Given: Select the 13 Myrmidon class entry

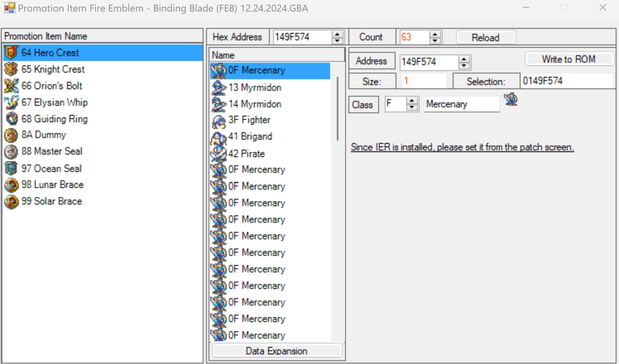Looking at the screenshot, I should (270, 87).
